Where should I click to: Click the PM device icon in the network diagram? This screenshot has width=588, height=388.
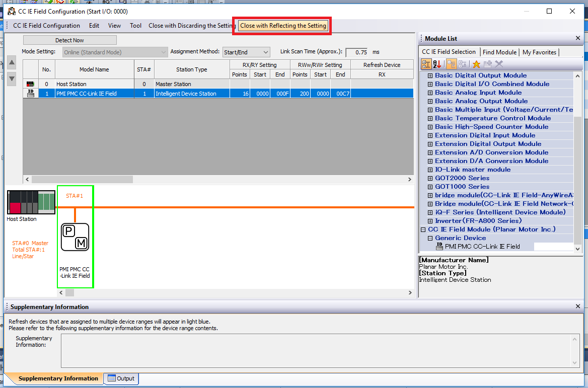tap(75, 237)
